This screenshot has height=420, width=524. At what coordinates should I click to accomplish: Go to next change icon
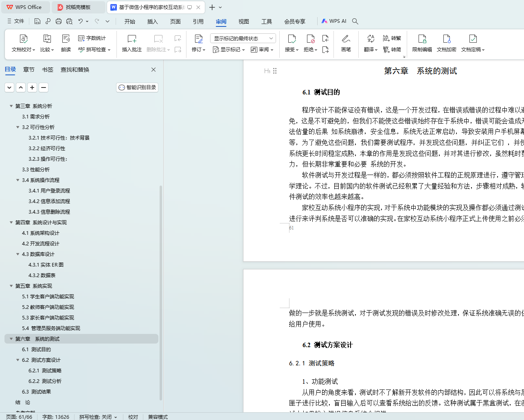click(325, 50)
